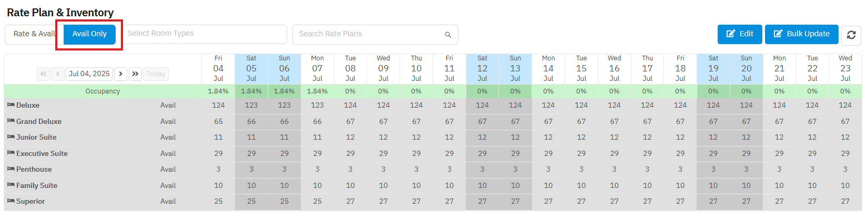
Task: Click the Today button
Action: pyautogui.click(x=156, y=74)
